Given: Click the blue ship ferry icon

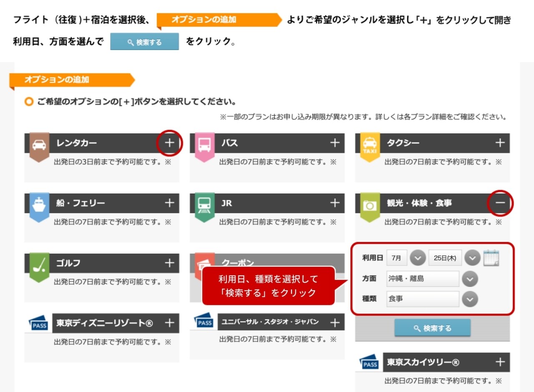Looking at the screenshot, I should [x=39, y=205].
